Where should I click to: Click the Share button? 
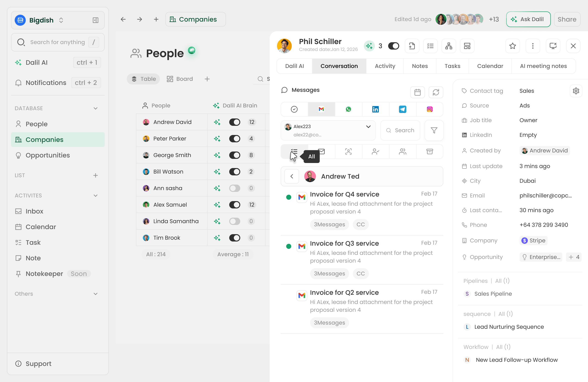pos(567,19)
